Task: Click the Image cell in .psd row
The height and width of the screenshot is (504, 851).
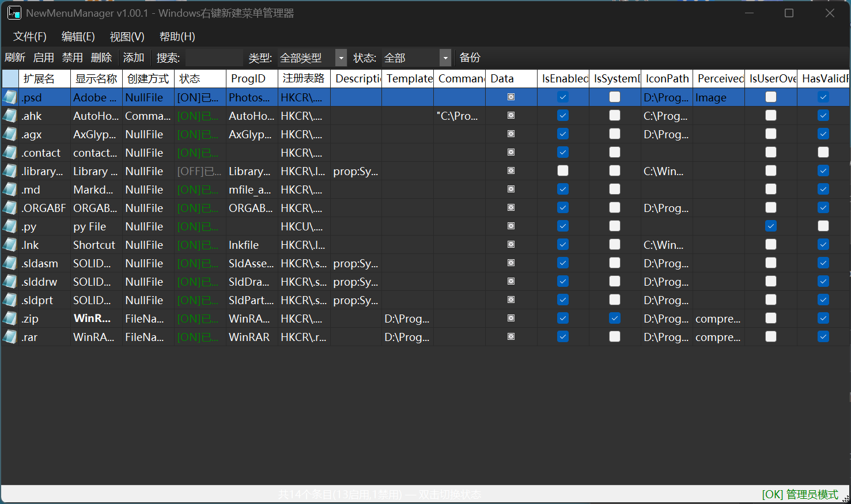Action: click(x=718, y=97)
